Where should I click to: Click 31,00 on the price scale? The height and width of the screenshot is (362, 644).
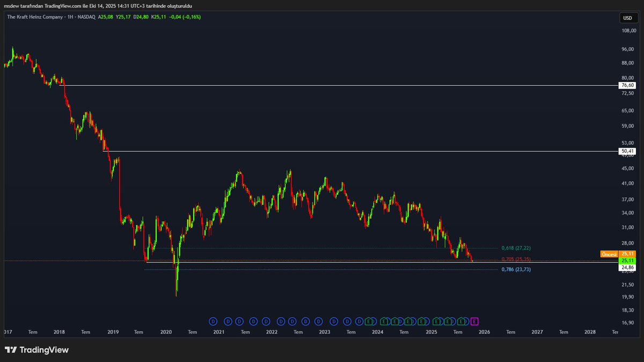point(628,228)
